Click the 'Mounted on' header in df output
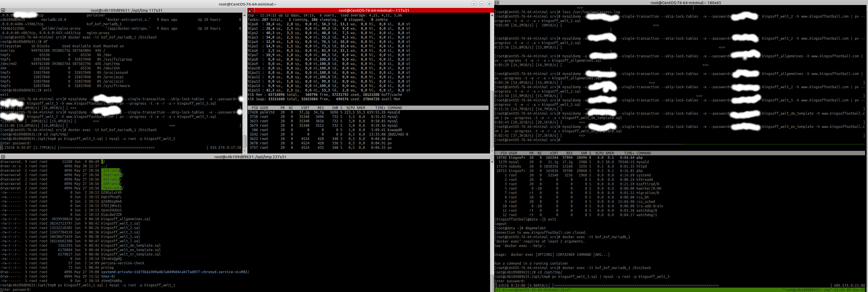This screenshot has width=868, height=292. (x=113, y=46)
